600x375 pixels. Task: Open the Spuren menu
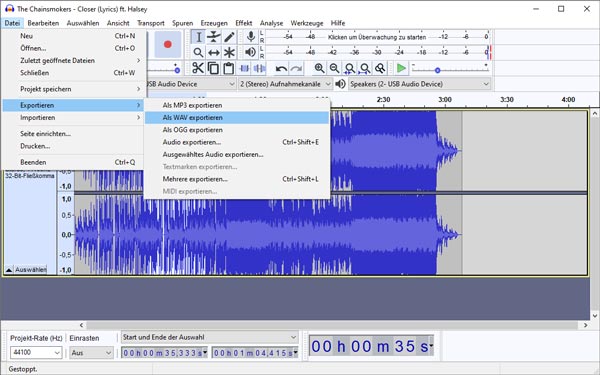tap(183, 23)
